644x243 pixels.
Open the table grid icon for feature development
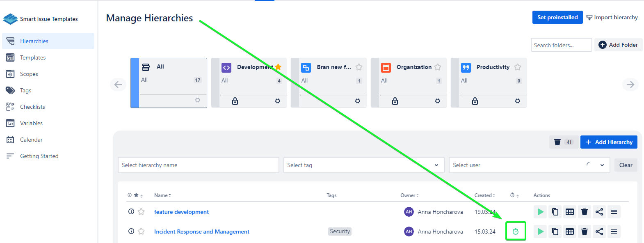click(x=570, y=212)
